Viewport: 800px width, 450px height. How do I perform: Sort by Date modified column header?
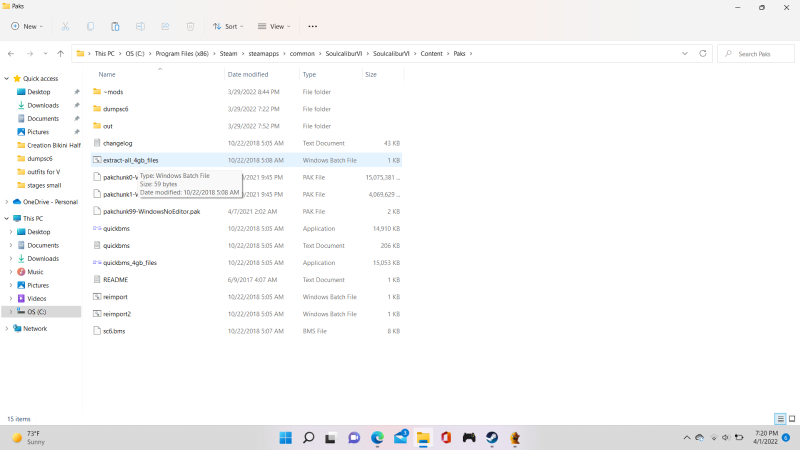[x=248, y=74]
